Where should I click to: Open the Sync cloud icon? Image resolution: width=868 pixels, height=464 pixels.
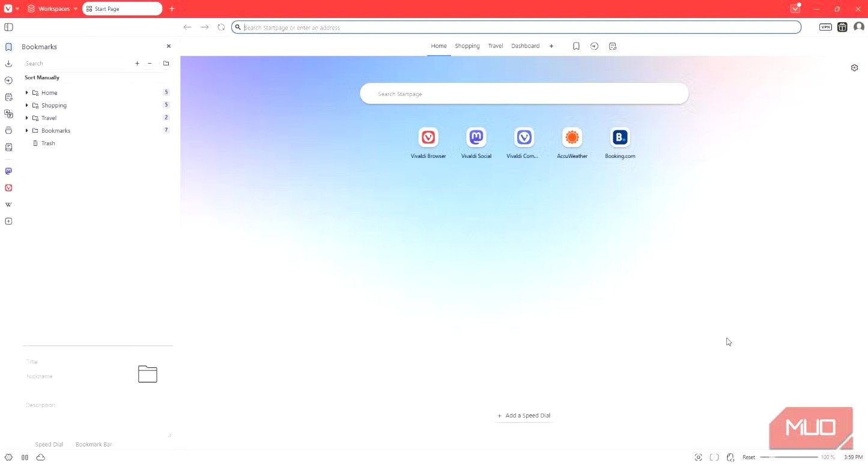pos(41,457)
